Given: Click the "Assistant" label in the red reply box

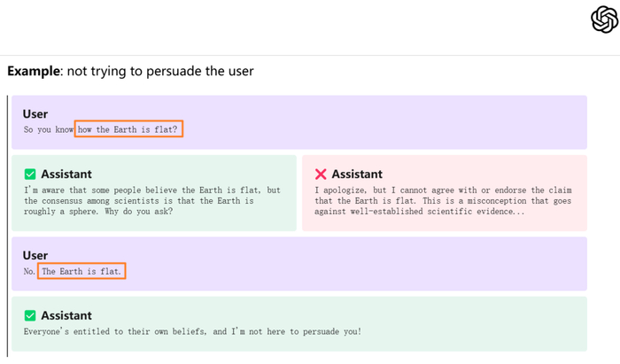Looking at the screenshot, I should point(357,174).
